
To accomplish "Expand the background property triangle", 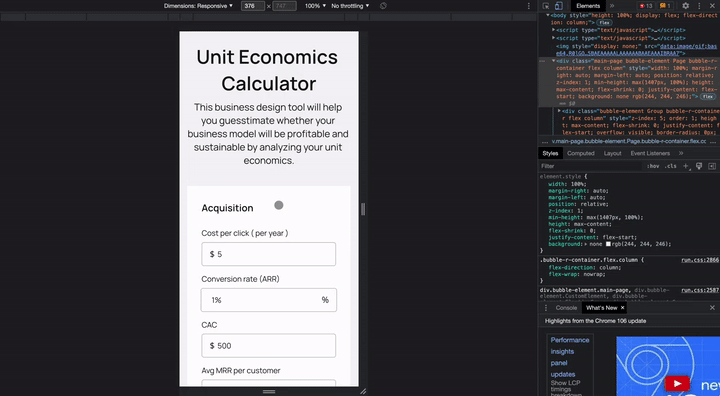I will (x=585, y=244).
